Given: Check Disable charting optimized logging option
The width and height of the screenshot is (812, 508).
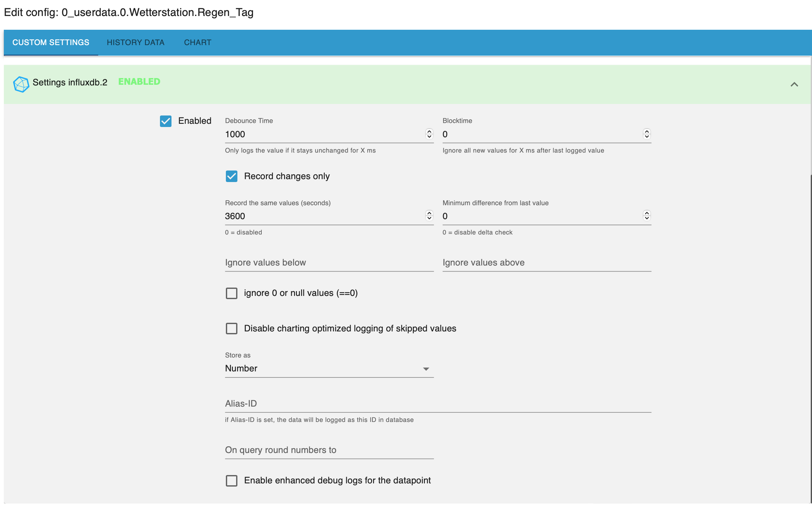Looking at the screenshot, I should point(231,328).
